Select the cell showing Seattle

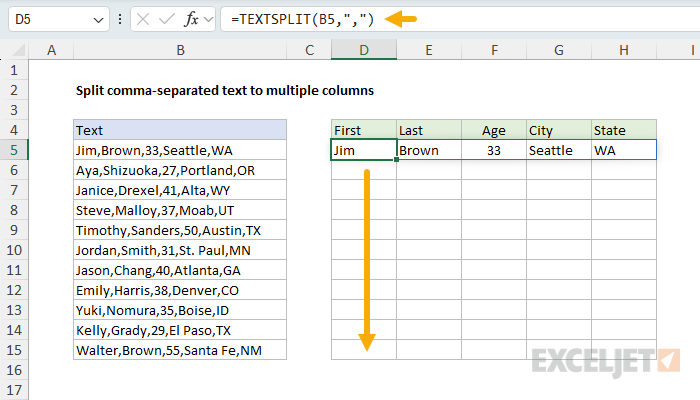pyautogui.click(x=558, y=150)
